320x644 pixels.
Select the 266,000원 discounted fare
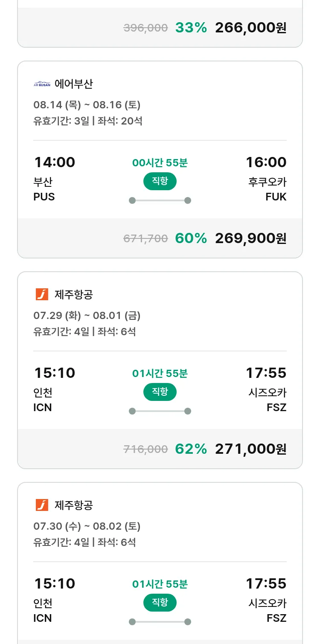click(250, 28)
